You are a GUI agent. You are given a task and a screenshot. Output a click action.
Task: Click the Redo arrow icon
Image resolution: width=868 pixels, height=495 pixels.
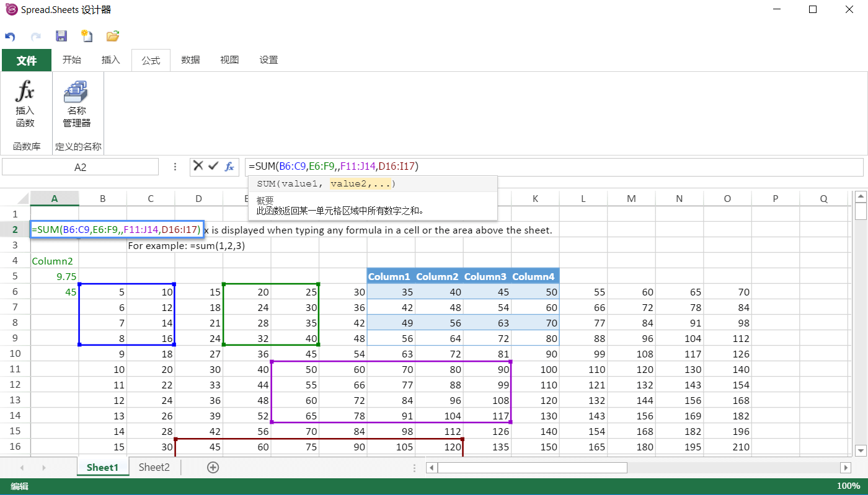point(36,36)
